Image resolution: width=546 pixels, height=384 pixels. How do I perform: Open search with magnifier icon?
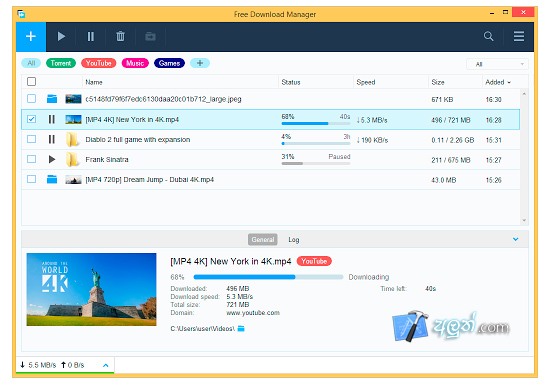point(489,36)
